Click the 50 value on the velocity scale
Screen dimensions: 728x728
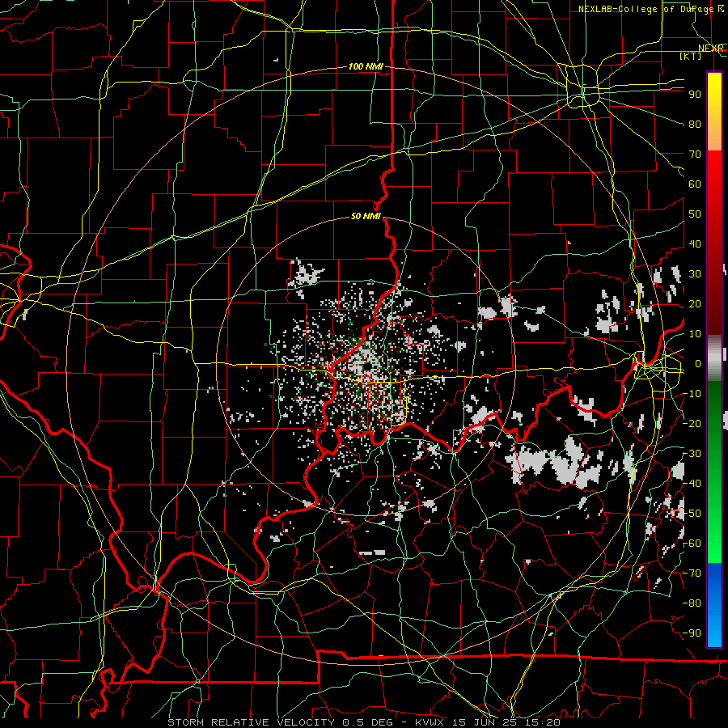(x=695, y=214)
